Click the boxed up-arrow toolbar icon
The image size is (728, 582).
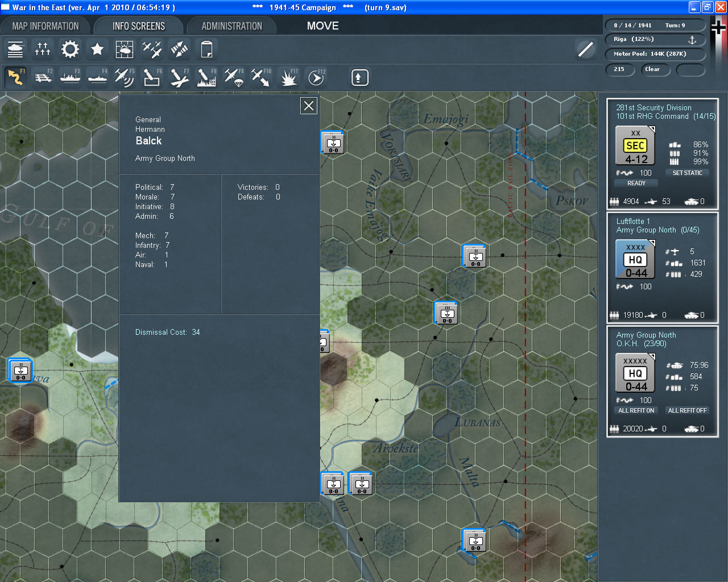[x=359, y=77]
